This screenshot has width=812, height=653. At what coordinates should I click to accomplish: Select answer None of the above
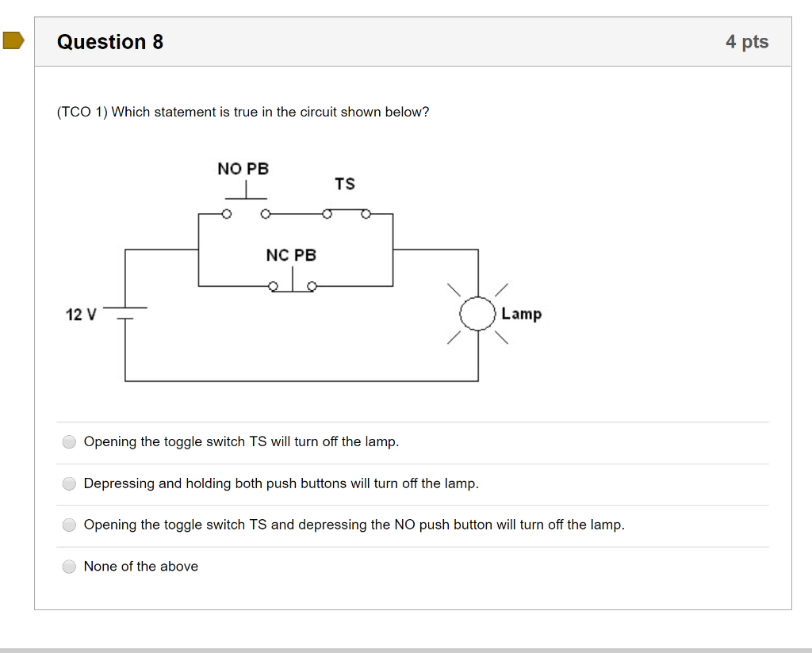pyautogui.click(x=69, y=567)
